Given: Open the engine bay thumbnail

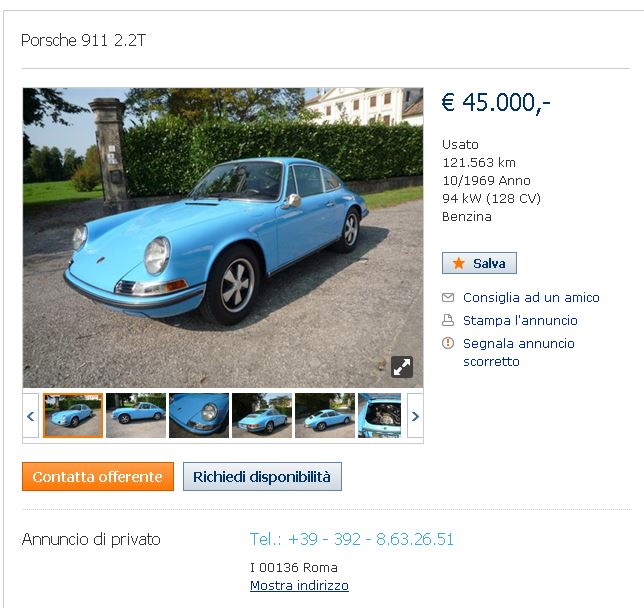Looking at the screenshot, I should point(380,415).
